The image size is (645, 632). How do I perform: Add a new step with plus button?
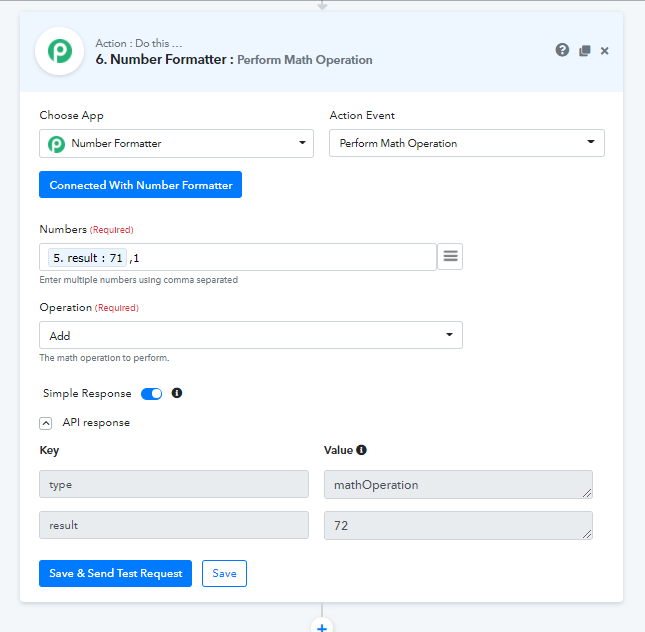[322, 625]
